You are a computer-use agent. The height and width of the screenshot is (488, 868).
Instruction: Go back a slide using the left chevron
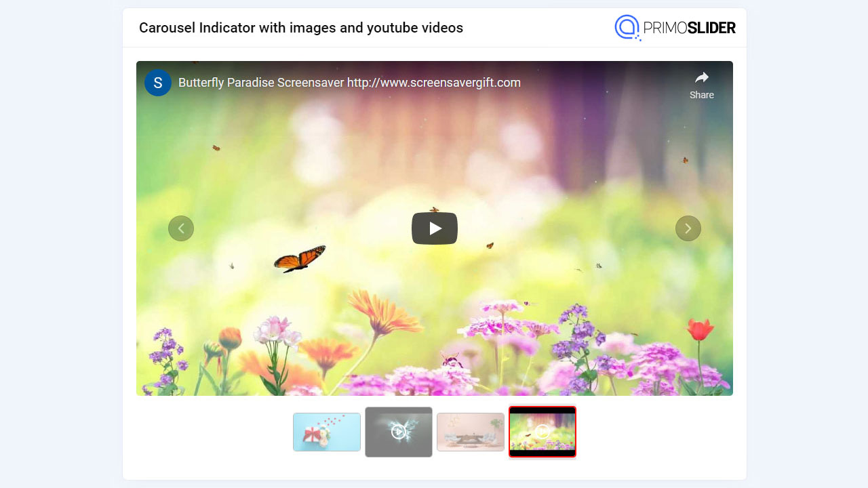click(x=181, y=228)
